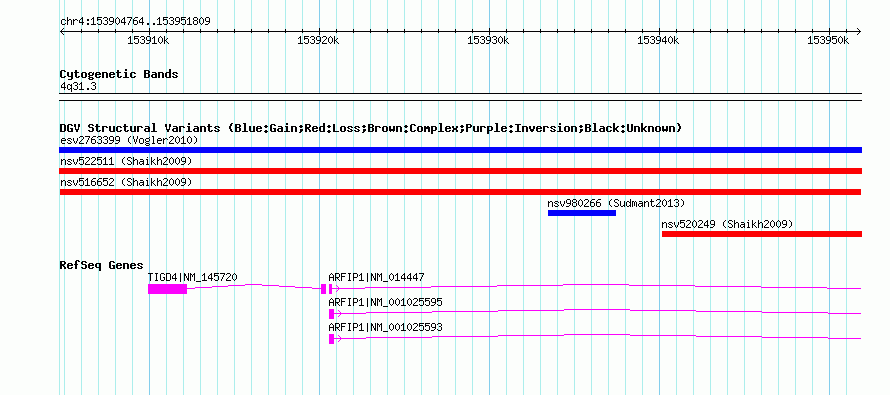Click the ARFIP1 NM_001025593 first exon
The width and height of the screenshot is (890, 395).
point(331,339)
